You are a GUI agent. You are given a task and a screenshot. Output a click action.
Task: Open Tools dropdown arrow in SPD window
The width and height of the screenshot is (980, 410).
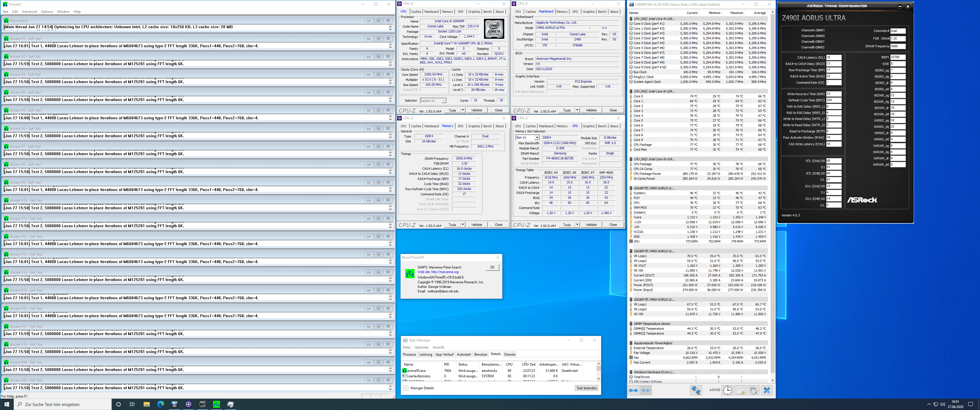pyautogui.click(x=577, y=225)
